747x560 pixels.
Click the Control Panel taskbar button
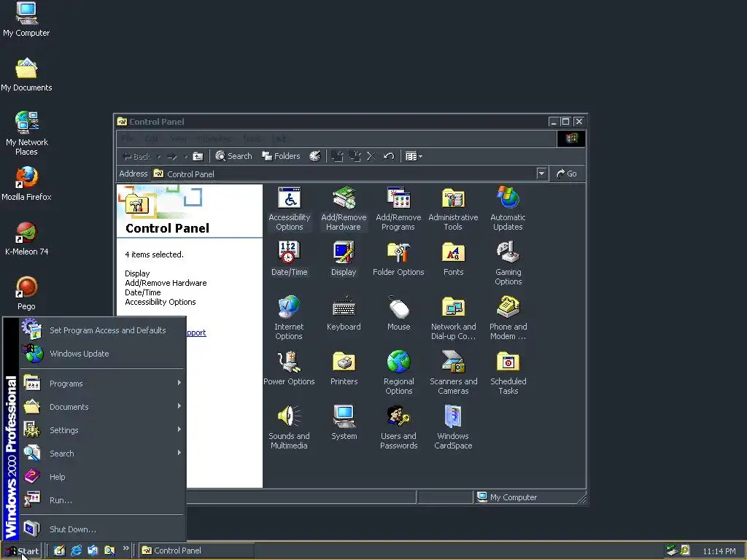pyautogui.click(x=196, y=551)
